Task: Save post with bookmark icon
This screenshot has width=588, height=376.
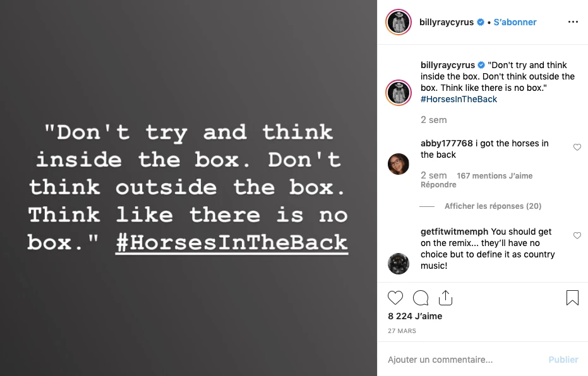Action: (572, 298)
